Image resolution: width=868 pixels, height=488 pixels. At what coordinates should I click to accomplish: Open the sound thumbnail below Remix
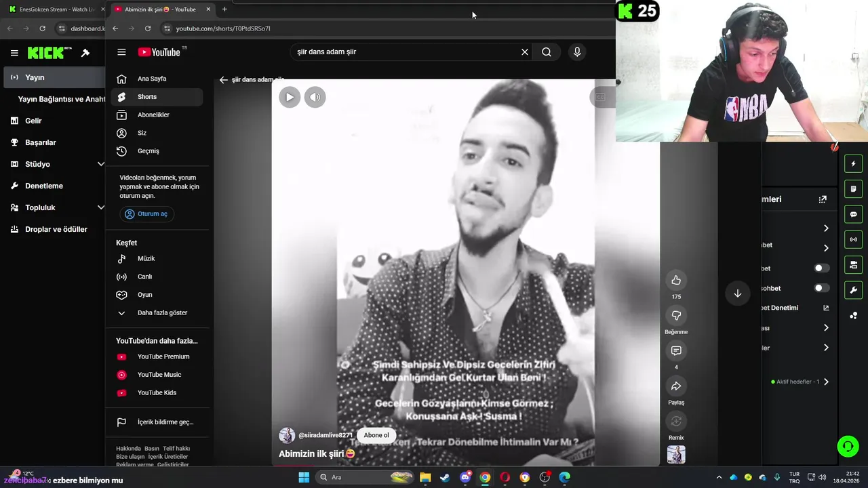click(676, 455)
